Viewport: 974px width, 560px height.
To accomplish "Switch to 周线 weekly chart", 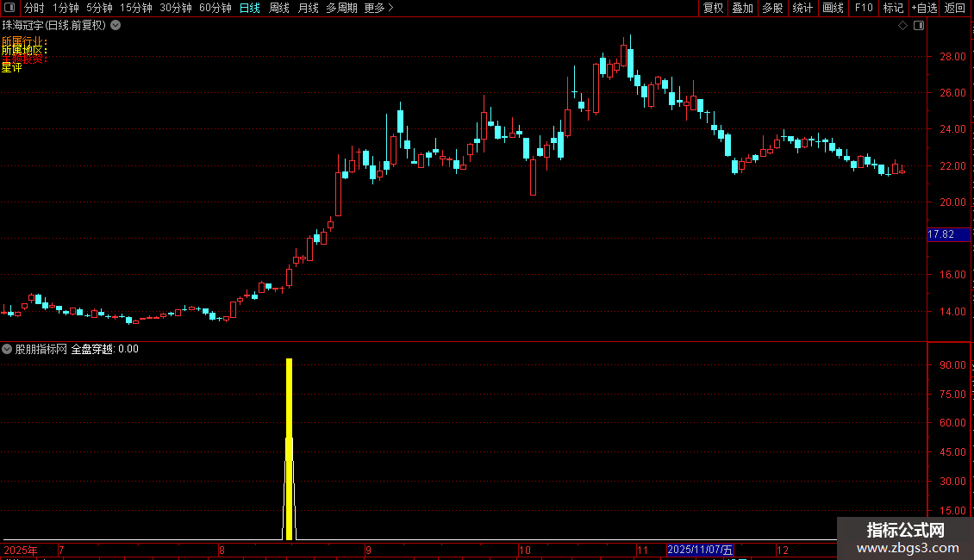I will tap(279, 8).
